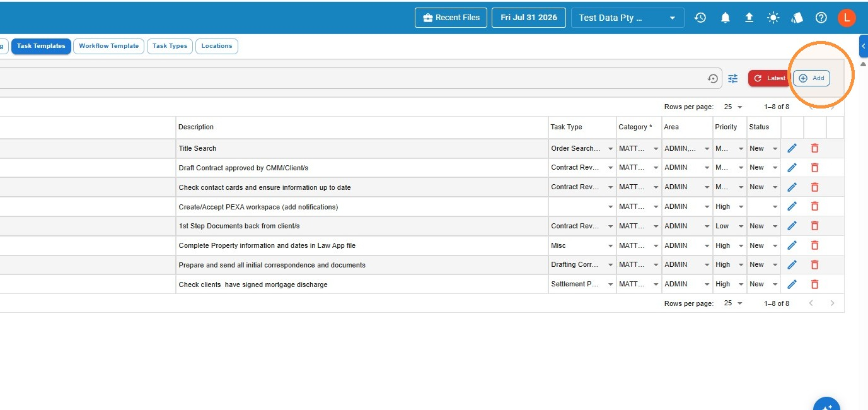The image size is (868, 410).
Task: Edit the 1st Step Documents row
Action: click(792, 226)
